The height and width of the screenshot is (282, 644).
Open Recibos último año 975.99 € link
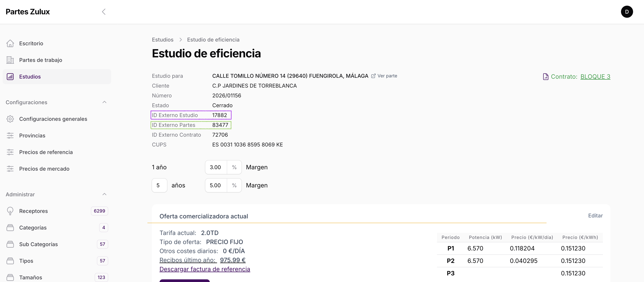click(x=202, y=260)
